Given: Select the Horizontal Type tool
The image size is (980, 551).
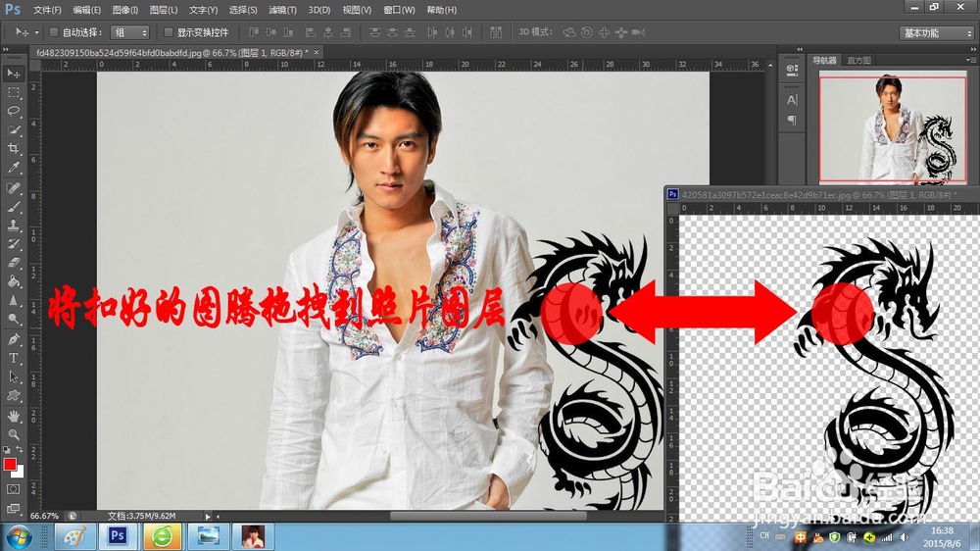Looking at the screenshot, I should pos(13,359).
